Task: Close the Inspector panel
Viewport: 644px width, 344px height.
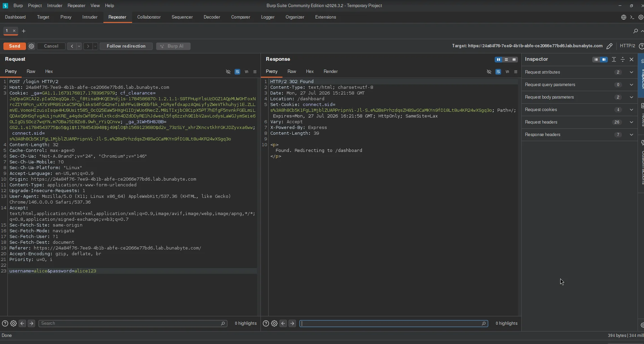Action: (631, 59)
